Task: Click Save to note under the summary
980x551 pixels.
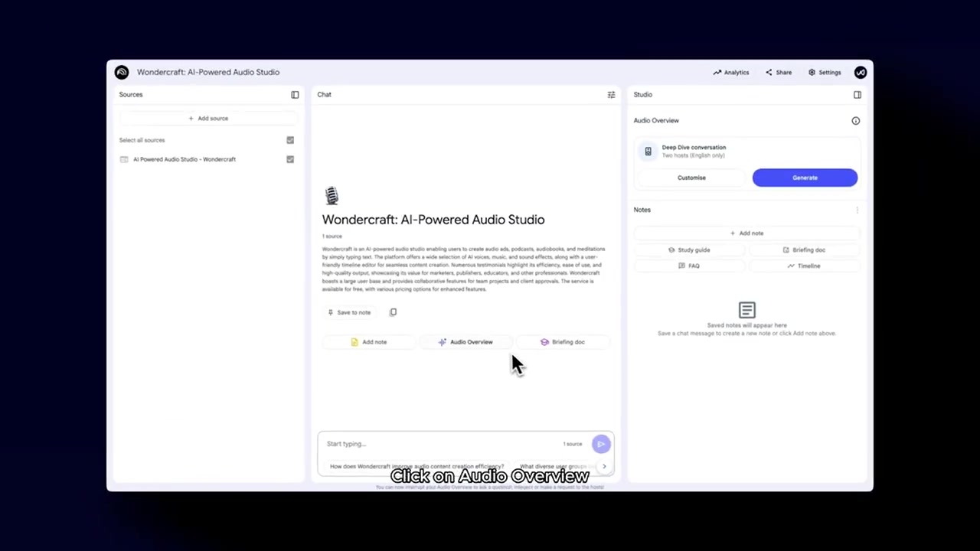Action: pyautogui.click(x=349, y=312)
